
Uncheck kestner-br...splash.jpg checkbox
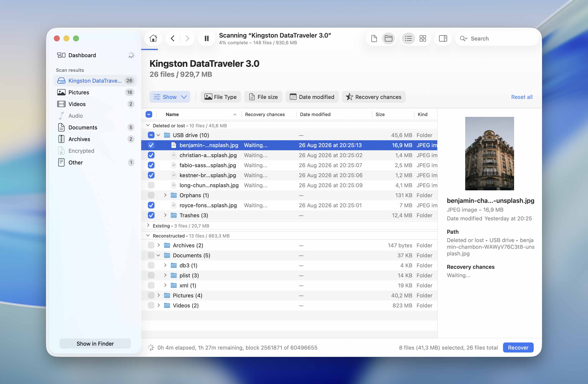coord(151,175)
